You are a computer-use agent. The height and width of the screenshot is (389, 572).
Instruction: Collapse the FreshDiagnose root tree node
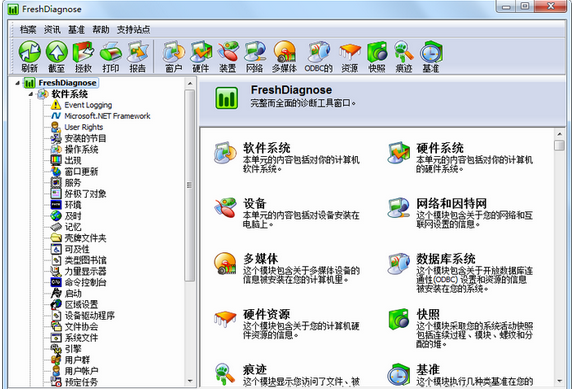point(18,83)
